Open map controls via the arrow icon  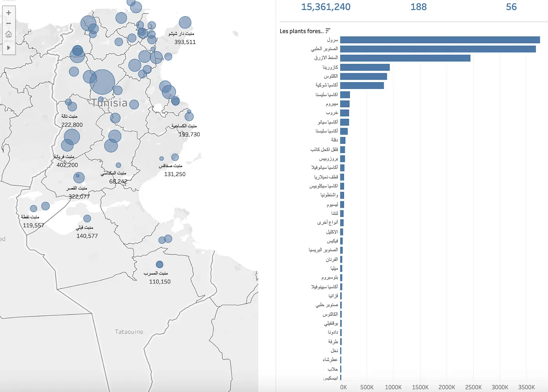click(8, 48)
